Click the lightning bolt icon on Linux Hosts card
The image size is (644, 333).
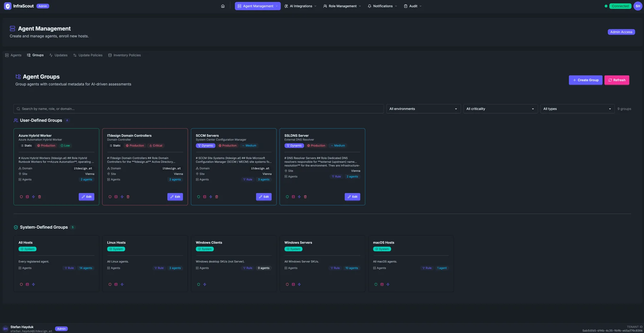point(122,285)
